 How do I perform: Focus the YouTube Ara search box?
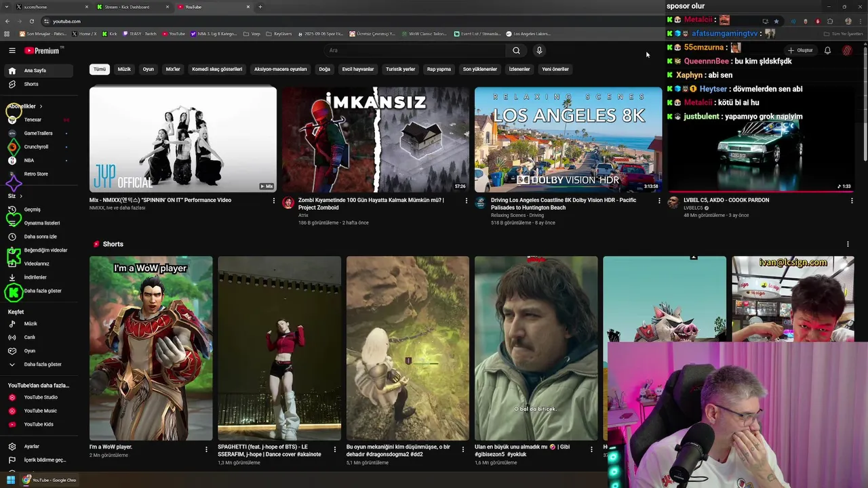415,50
